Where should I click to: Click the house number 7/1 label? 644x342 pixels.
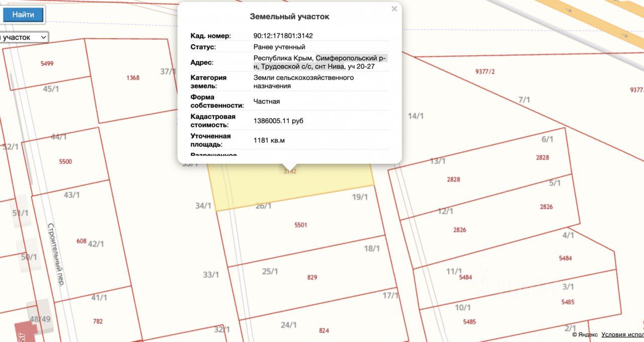tap(524, 100)
